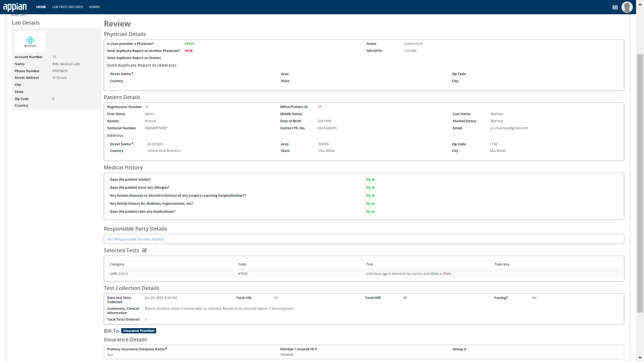Click the Test column header
Viewport: 644px width, 362px height.
point(369,264)
